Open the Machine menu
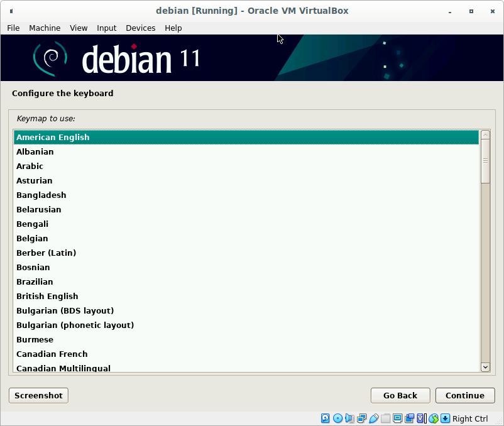Viewport: 504px width, 426px height. (45, 28)
